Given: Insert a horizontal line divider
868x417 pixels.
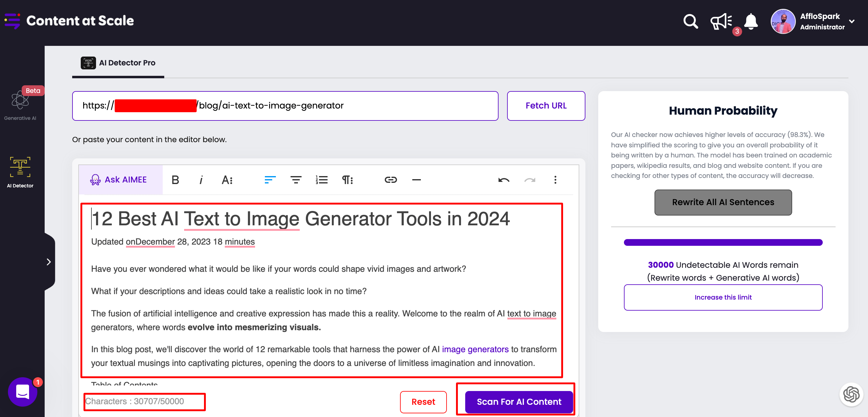Looking at the screenshot, I should tap(417, 180).
